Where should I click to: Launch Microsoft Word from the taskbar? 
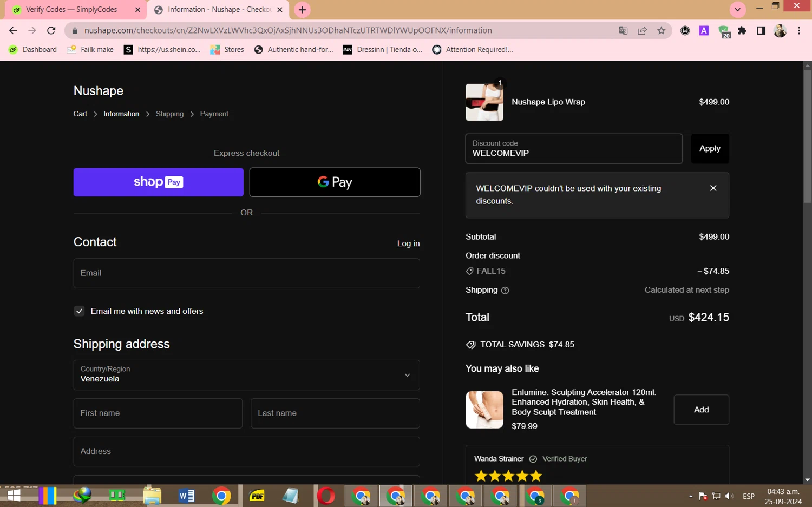click(187, 496)
